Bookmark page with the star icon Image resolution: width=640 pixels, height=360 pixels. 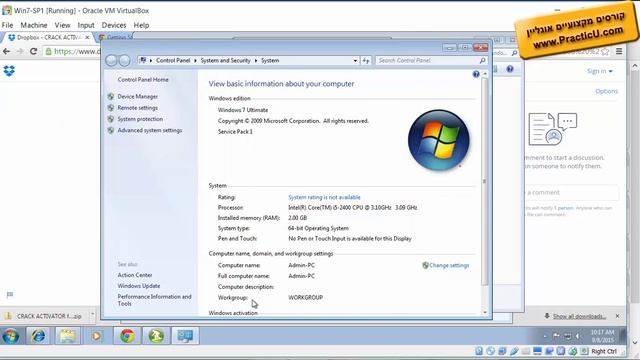(605, 51)
